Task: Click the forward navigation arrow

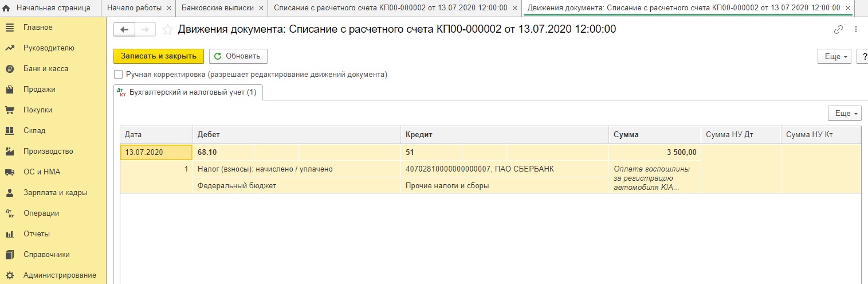Action: click(x=144, y=29)
